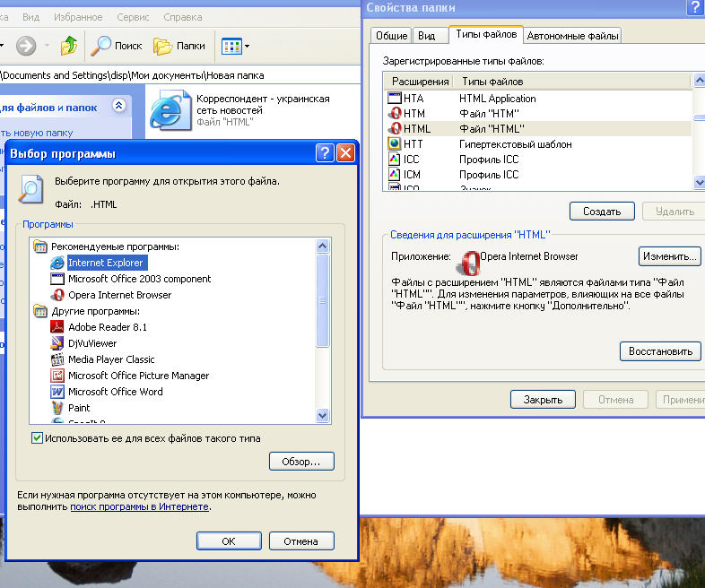Open the Справка menu
The height and width of the screenshot is (588, 705).
tap(183, 17)
